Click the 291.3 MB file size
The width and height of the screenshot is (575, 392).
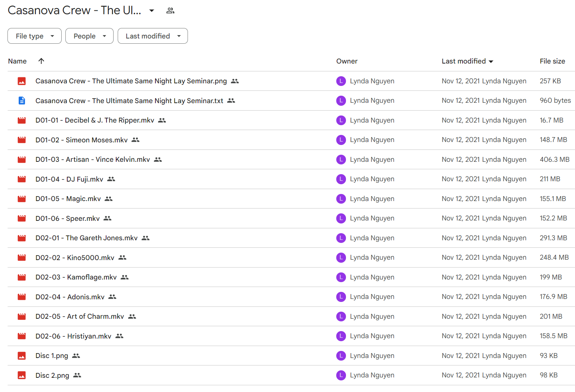pos(553,238)
